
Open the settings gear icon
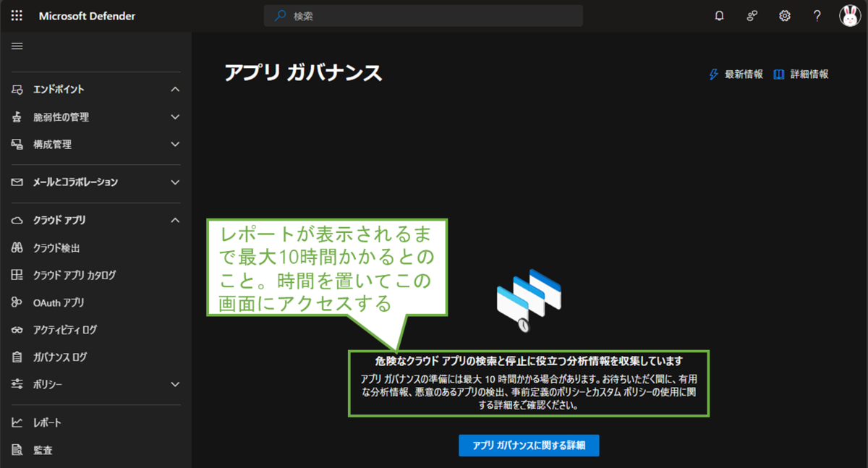[x=785, y=16]
